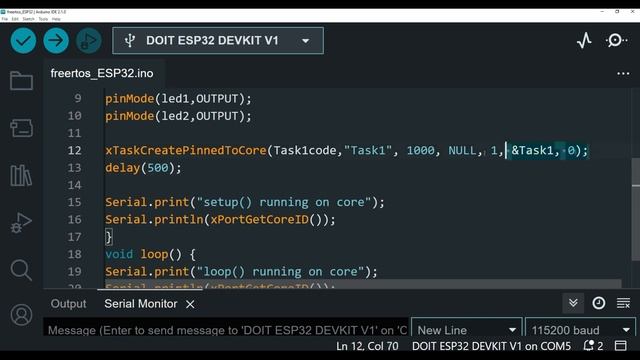
Task: Click 'xPortGetCoreID' on line 16
Action: 260,220
